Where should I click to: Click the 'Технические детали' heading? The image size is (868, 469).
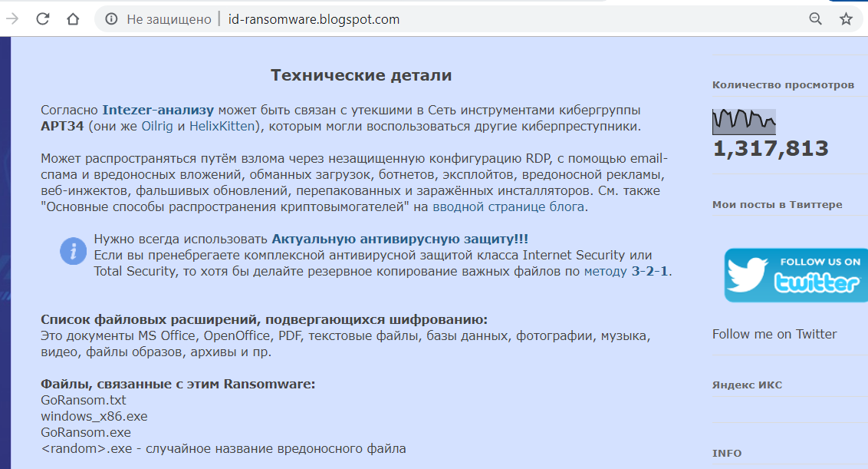coord(361,75)
